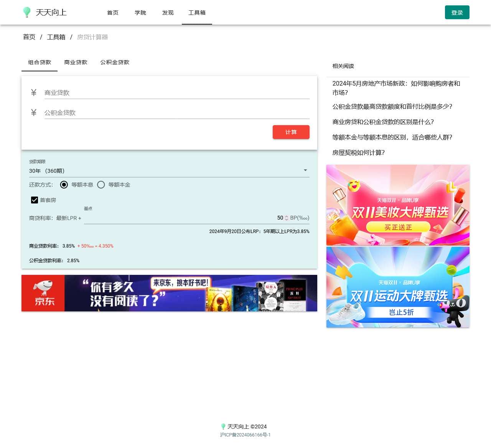Viewport: 491px width, 448px height.
Task: Click the red 计算 button
Action: click(291, 132)
